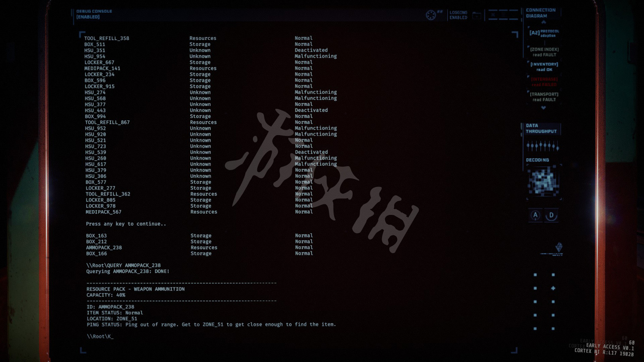Open the folder icon next to Logging Enabled
The height and width of the screenshot is (362, 644).
[x=477, y=16]
